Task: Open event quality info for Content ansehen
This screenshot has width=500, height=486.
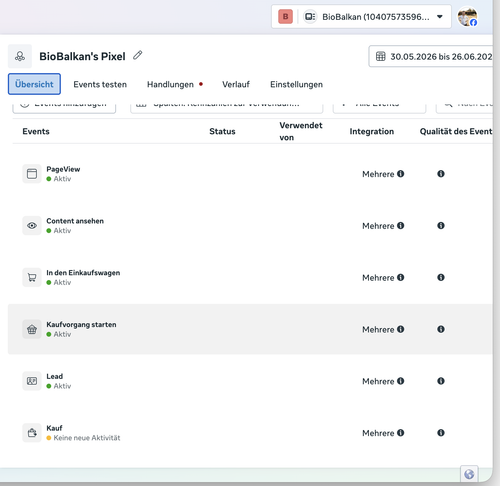Action: (x=441, y=226)
